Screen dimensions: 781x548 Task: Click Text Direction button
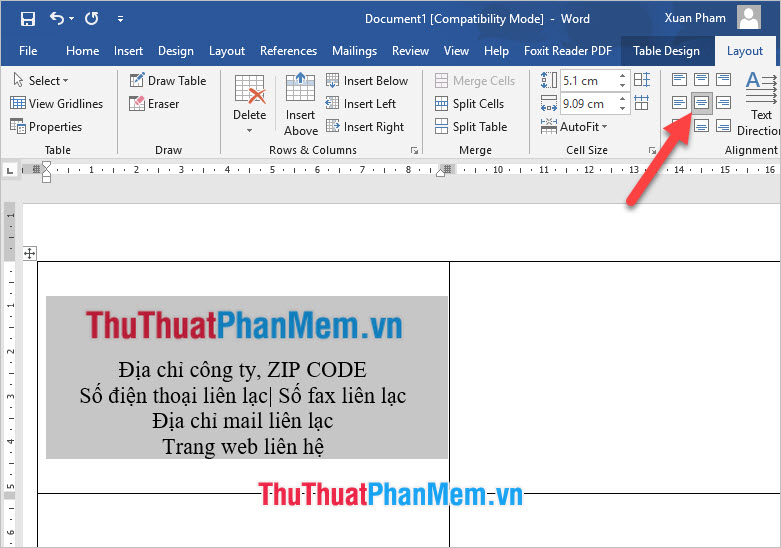761,104
